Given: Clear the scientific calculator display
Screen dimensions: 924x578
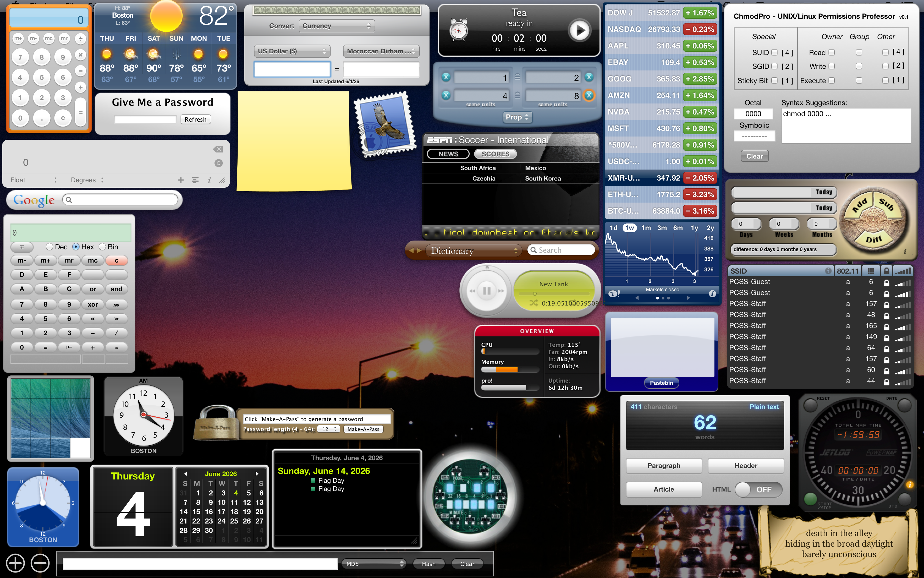Looking at the screenshot, I should [x=218, y=163].
